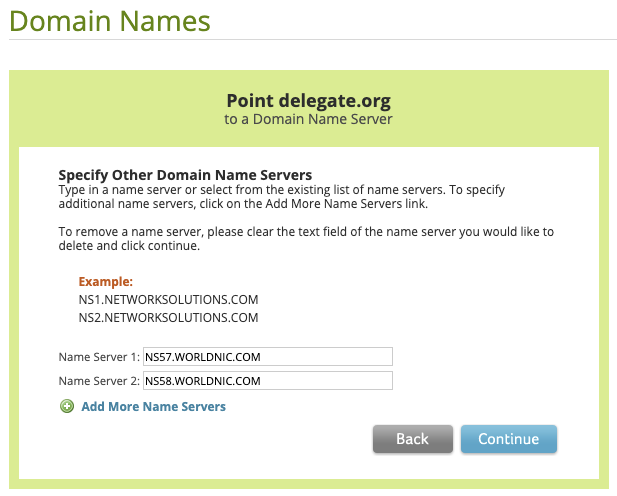Click the green plus icon beside Add More
This screenshot has height=496, width=617.
(67, 407)
